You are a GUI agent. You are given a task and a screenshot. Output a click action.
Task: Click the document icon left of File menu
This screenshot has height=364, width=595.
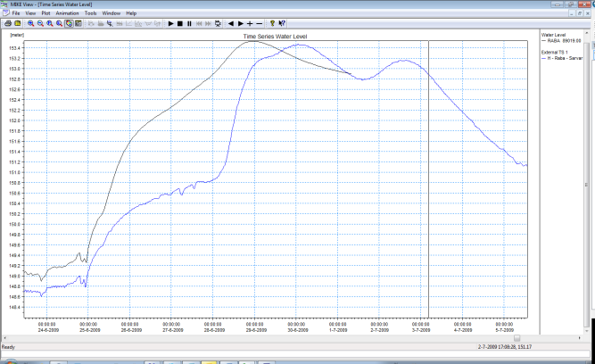(x=5, y=12)
